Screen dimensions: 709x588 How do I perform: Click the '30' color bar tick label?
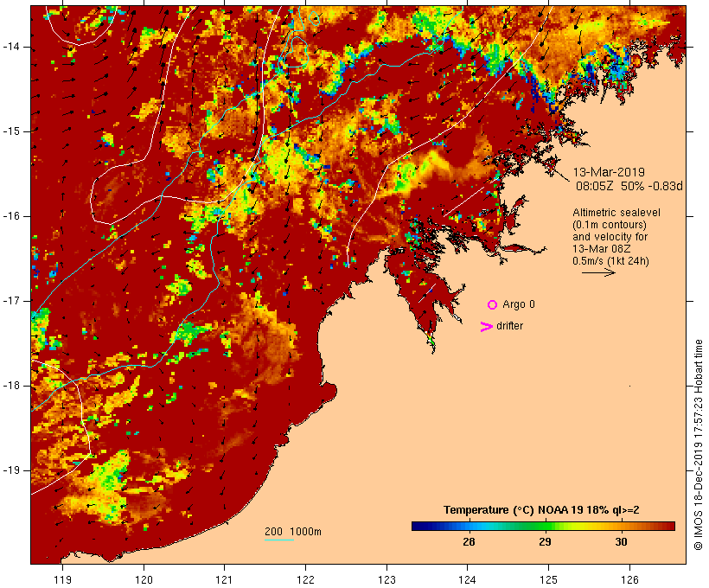point(621,542)
